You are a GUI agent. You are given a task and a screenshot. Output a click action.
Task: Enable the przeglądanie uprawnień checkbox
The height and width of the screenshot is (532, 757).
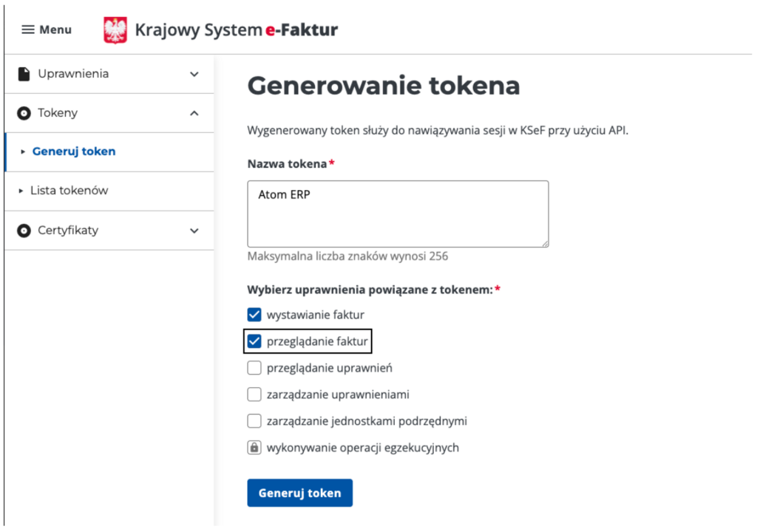click(x=254, y=368)
